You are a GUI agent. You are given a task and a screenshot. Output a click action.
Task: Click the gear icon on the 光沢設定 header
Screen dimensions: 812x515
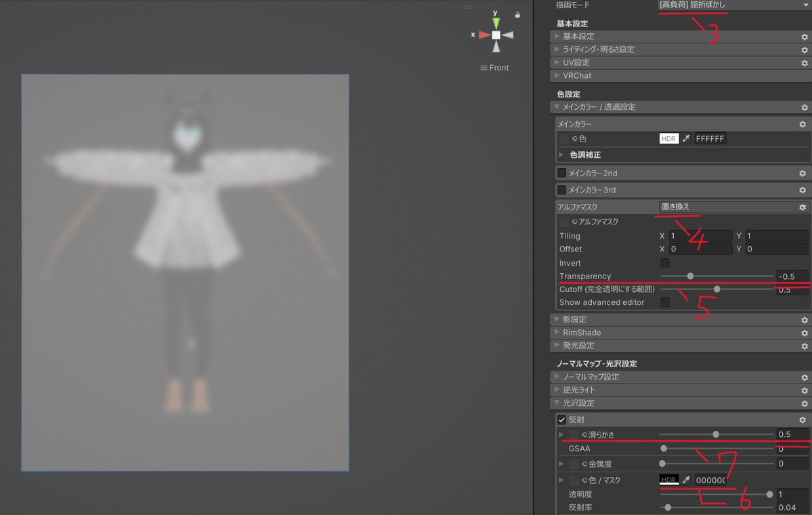coord(803,403)
